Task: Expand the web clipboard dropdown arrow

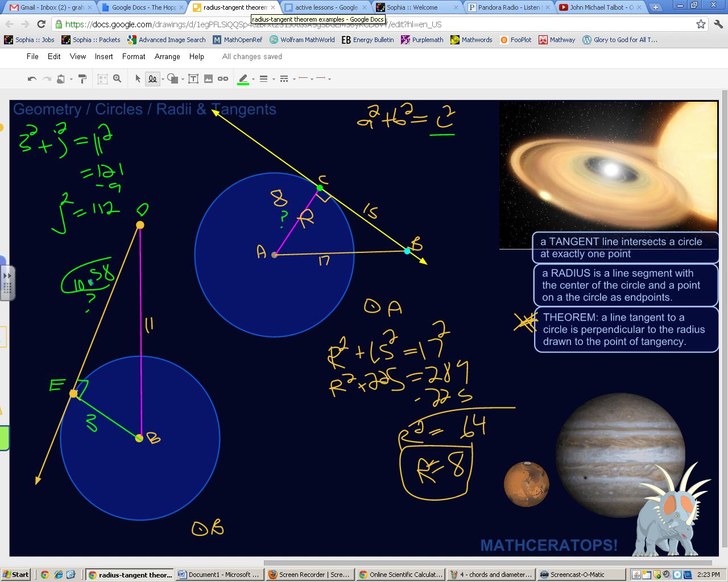Action: pyautogui.click(x=71, y=80)
